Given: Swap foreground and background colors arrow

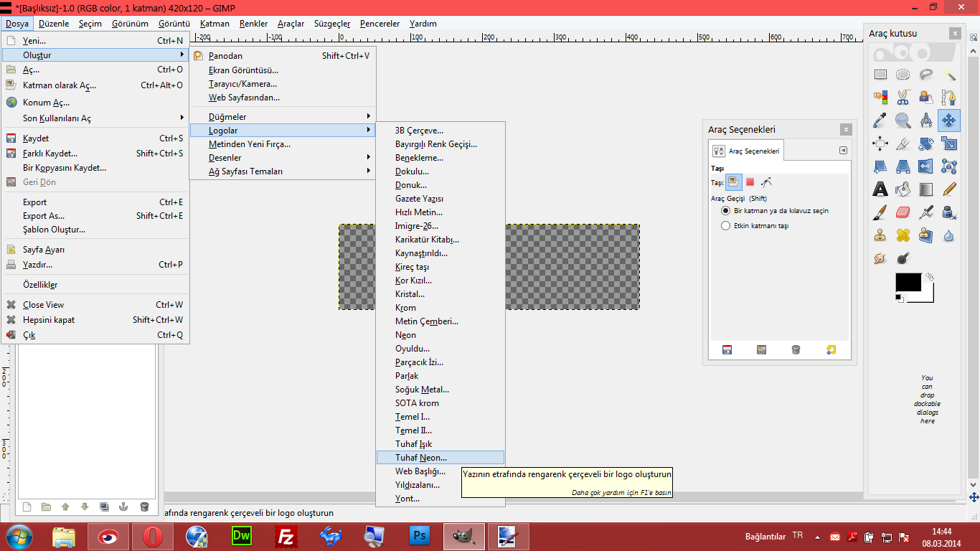Looking at the screenshot, I should (x=930, y=276).
